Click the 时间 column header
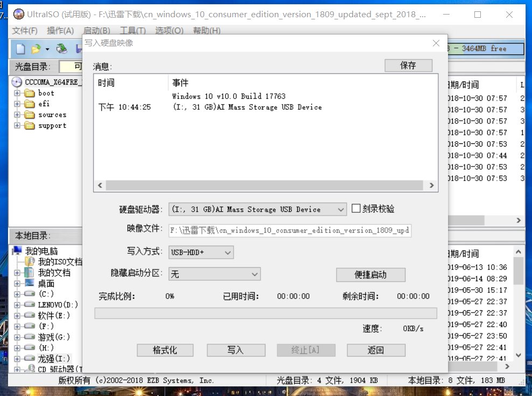The width and height of the screenshot is (532, 396). [x=106, y=83]
